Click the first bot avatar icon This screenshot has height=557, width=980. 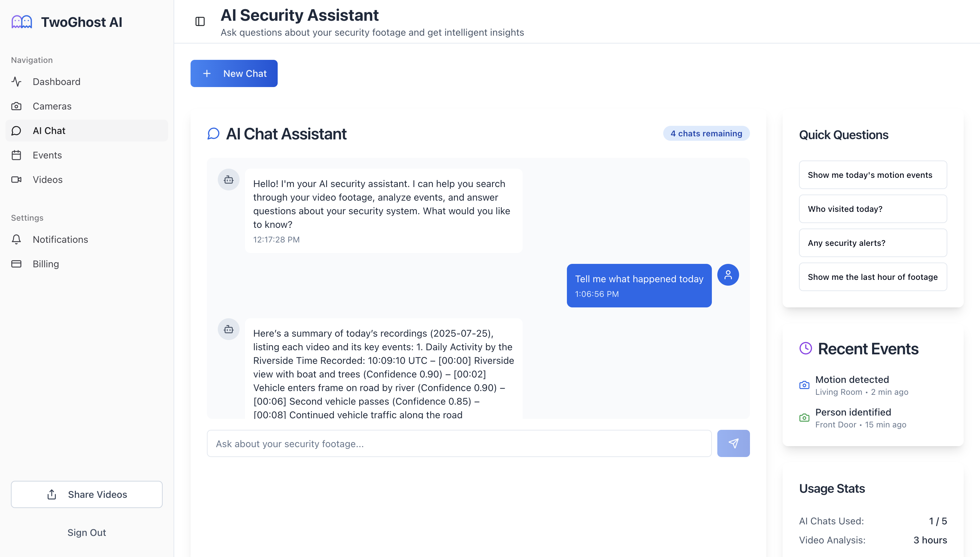point(229,180)
